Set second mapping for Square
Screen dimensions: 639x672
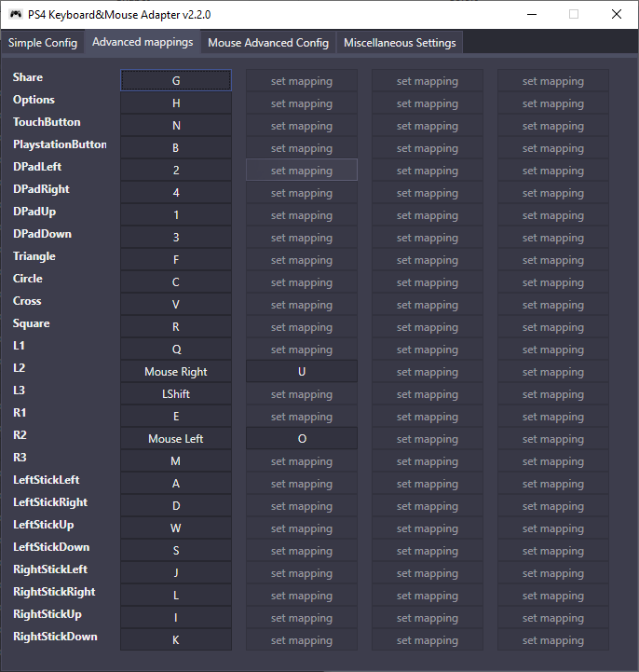302,326
